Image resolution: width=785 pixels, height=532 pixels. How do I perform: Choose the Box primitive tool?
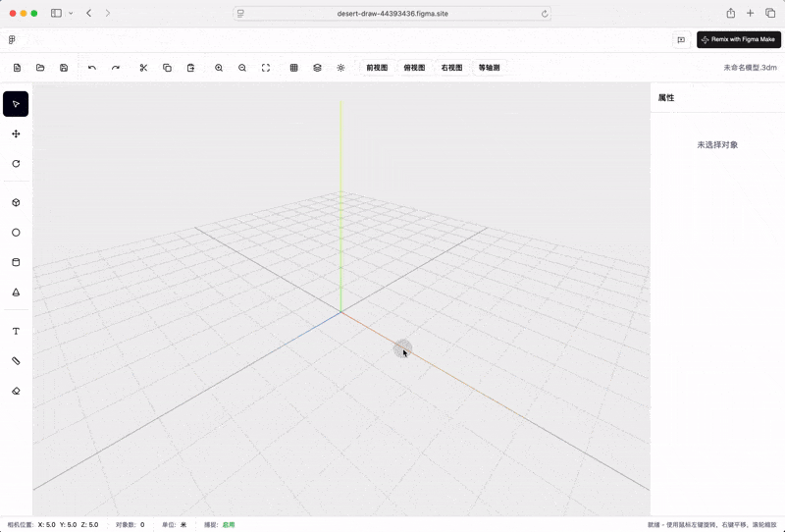pos(16,202)
